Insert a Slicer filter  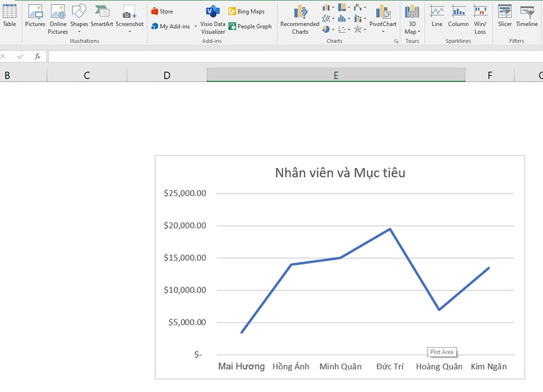coord(505,16)
